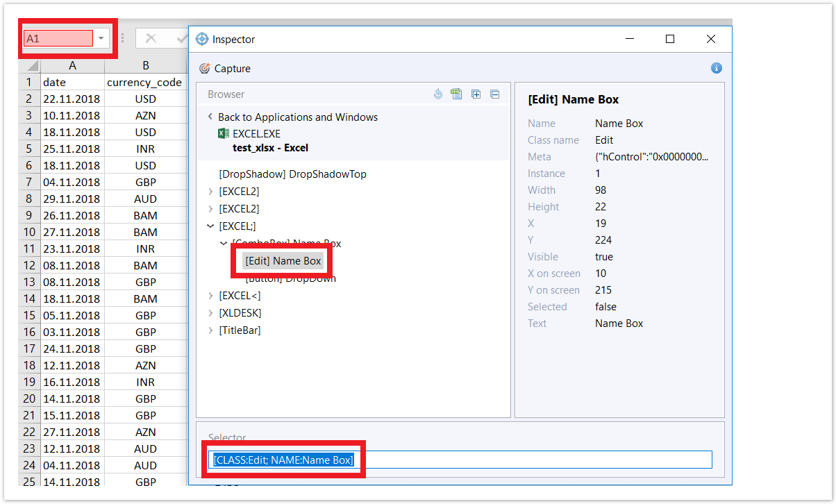Click the Excel icon beside EXCEL.EXE
Image resolution: width=836 pixels, height=504 pixels.
coord(224,133)
